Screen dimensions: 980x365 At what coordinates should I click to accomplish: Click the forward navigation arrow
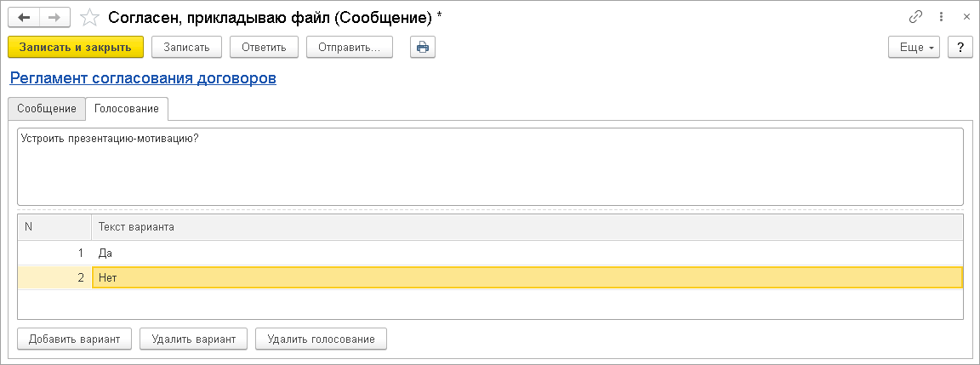55,18
